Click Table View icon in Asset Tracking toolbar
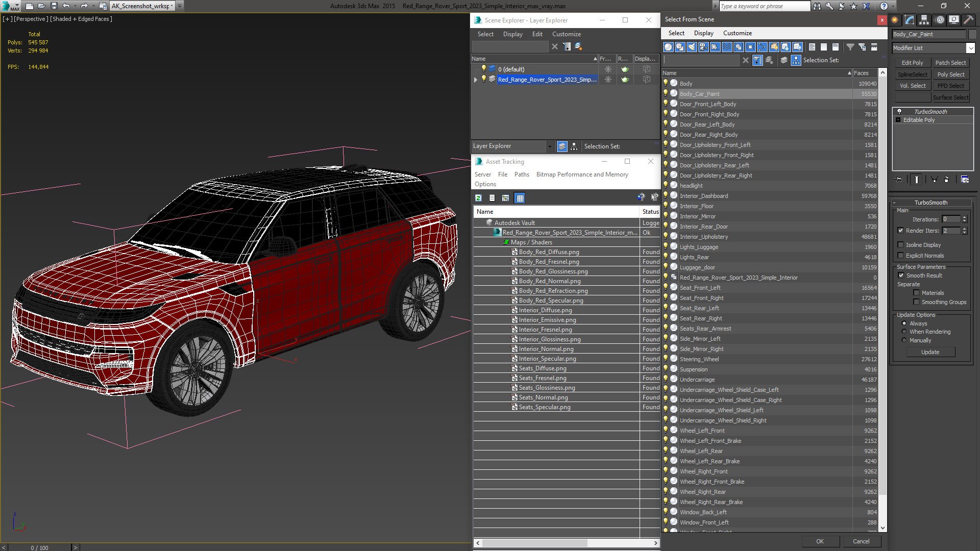Image resolution: width=980 pixels, height=551 pixels. tap(520, 198)
